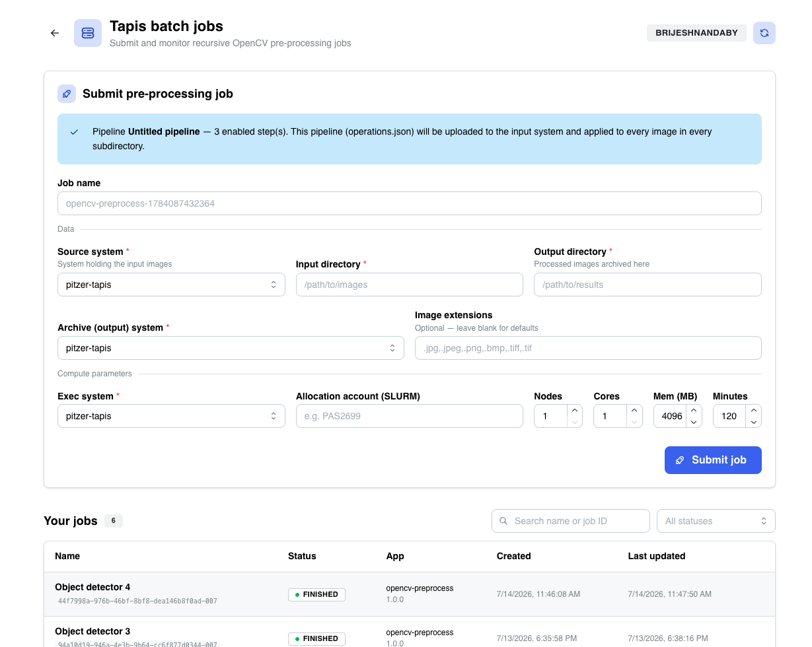Click last updated 7/13/2026, 6:38:16 PM
This screenshot has height=647, width=812.
click(x=668, y=638)
